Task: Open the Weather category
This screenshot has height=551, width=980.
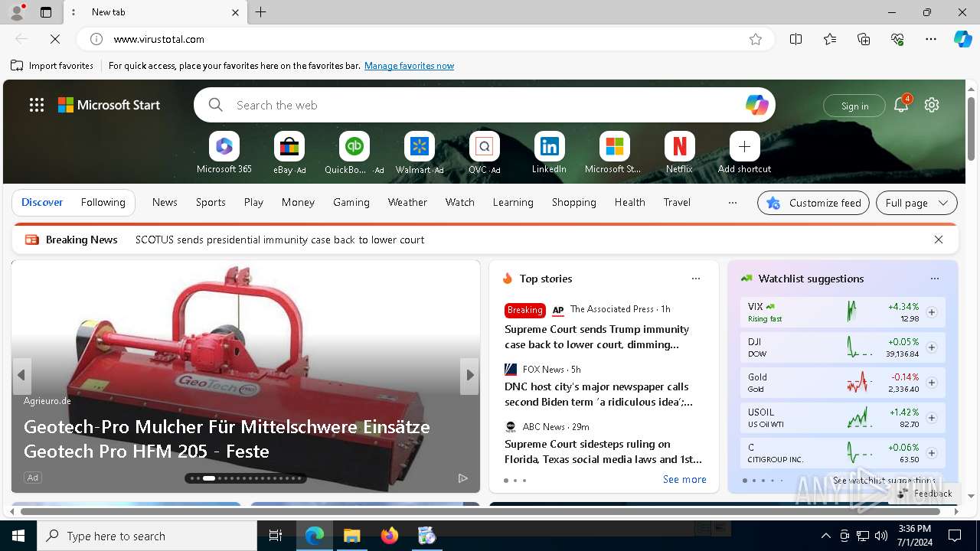Action: click(x=407, y=203)
